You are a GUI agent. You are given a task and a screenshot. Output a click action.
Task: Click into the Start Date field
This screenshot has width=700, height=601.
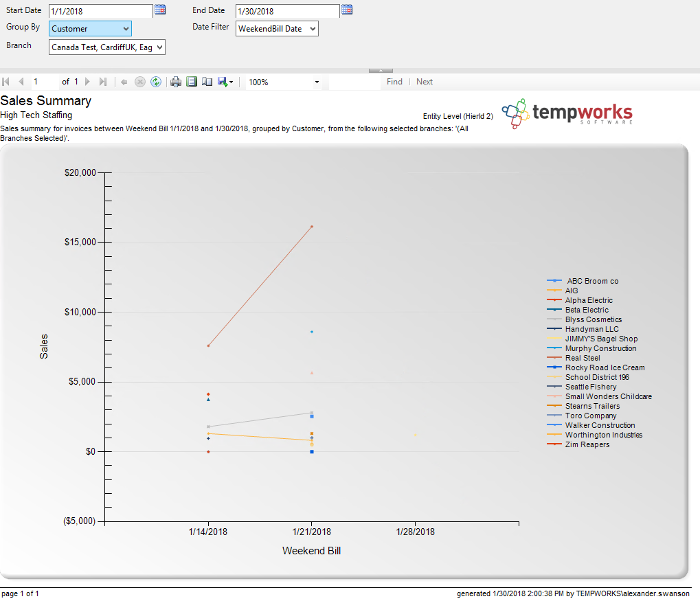coord(101,11)
